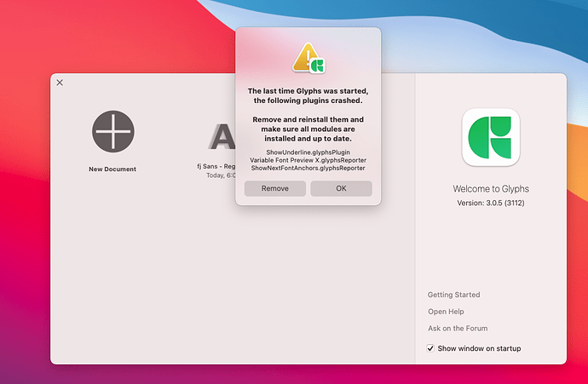
Task: Click the Version: 3.0.5 (3112) text
Action: [491, 203]
